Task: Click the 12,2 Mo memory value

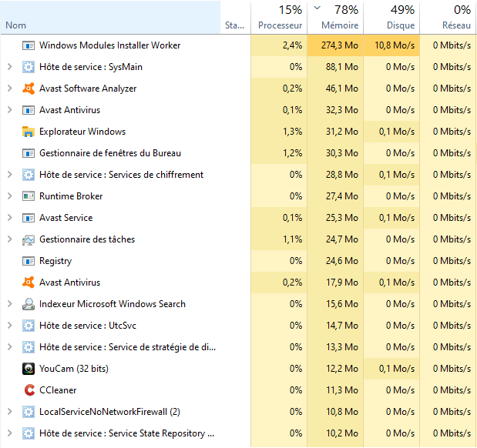Action: pyautogui.click(x=342, y=369)
